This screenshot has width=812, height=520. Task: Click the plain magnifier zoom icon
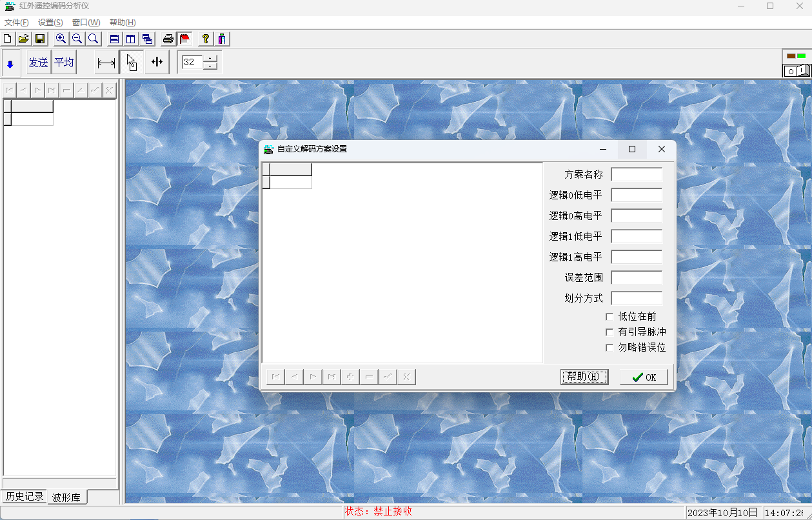[93, 39]
